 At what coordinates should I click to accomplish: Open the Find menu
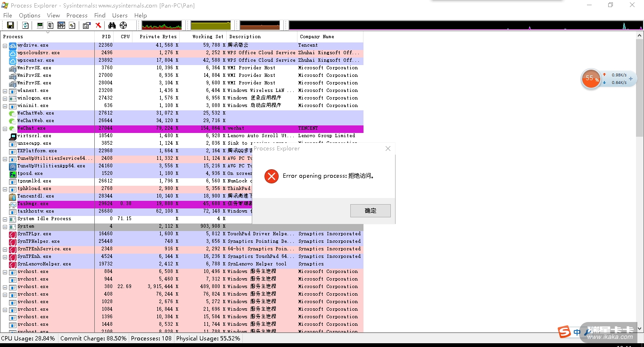pyautogui.click(x=100, y=15)
